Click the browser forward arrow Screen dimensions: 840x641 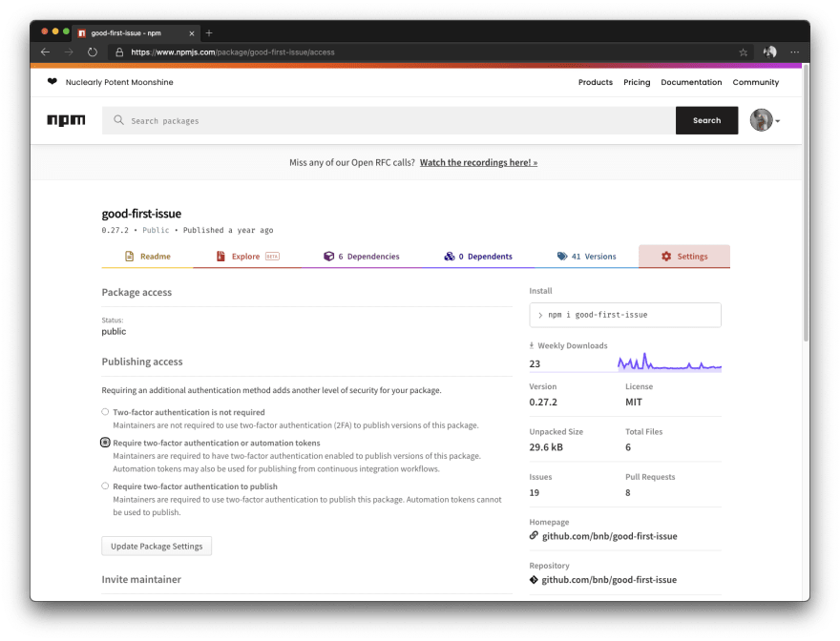(69, 52)
